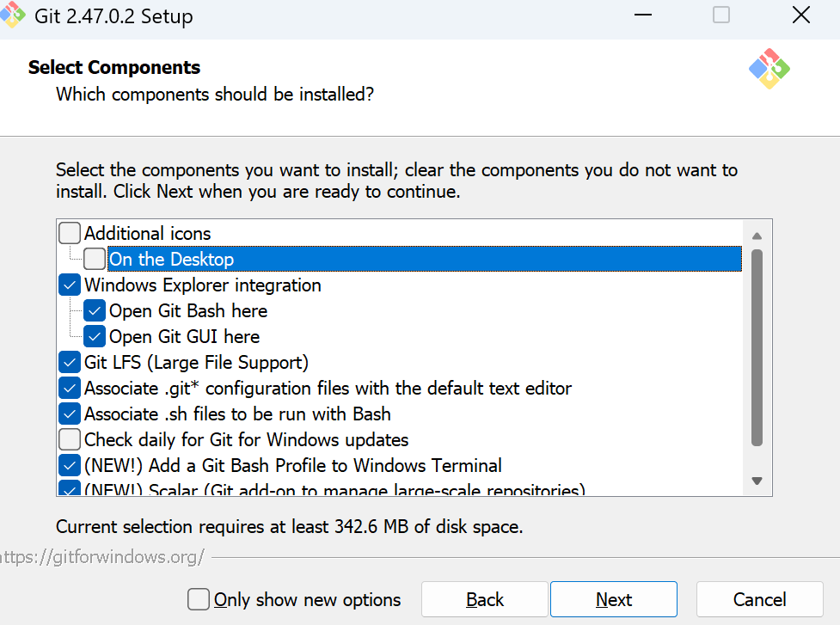The image size is (840, 625).
Task: Uncheck Git LFS (Large File Support)
Action: pos(70,362)
